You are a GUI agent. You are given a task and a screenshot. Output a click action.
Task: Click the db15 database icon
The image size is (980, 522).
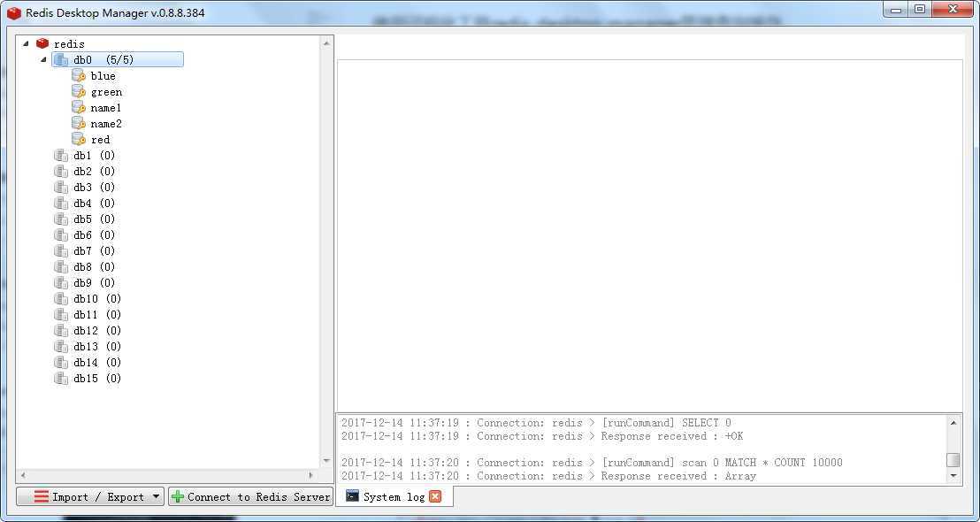61,378
